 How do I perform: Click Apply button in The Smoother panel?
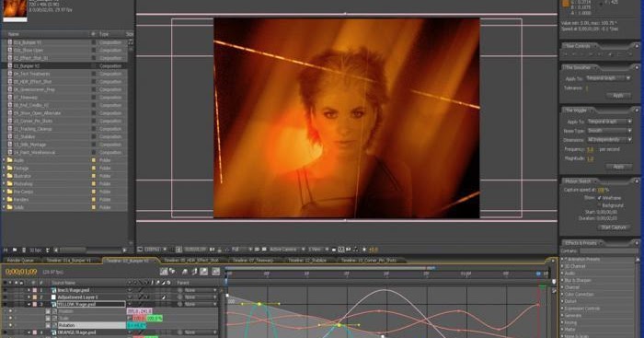point(618,96)
